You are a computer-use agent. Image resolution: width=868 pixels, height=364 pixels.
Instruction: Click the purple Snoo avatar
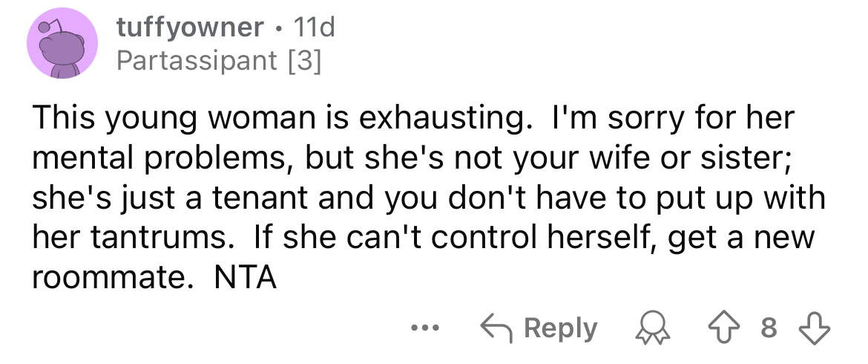click(63, 48)
